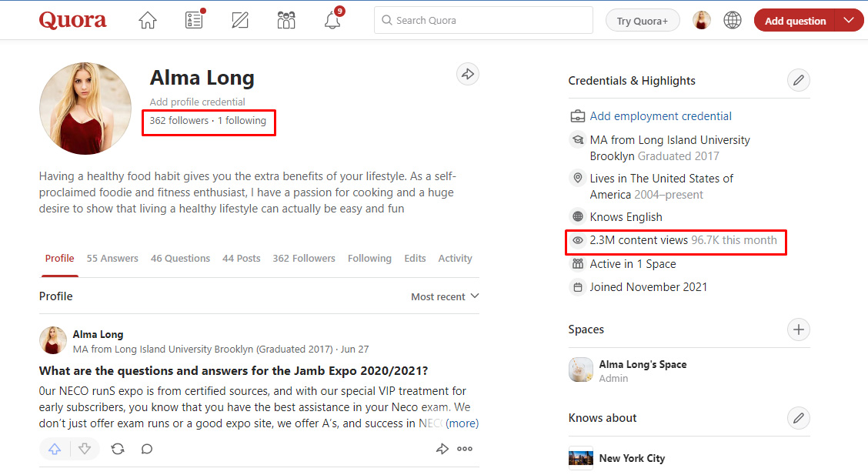Click the graduation cap education icon
This screenshot has width=868, height=475.
tap(577, 140)
